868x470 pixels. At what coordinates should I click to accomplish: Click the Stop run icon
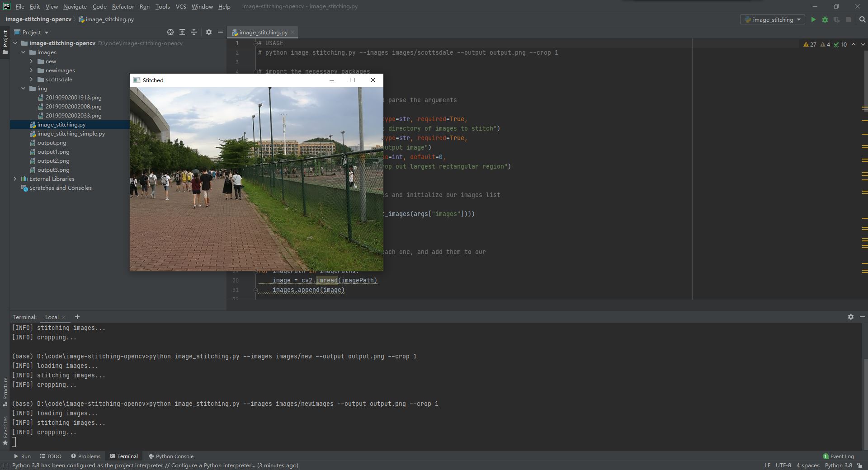pyautogui.click(x=849, y=19)
